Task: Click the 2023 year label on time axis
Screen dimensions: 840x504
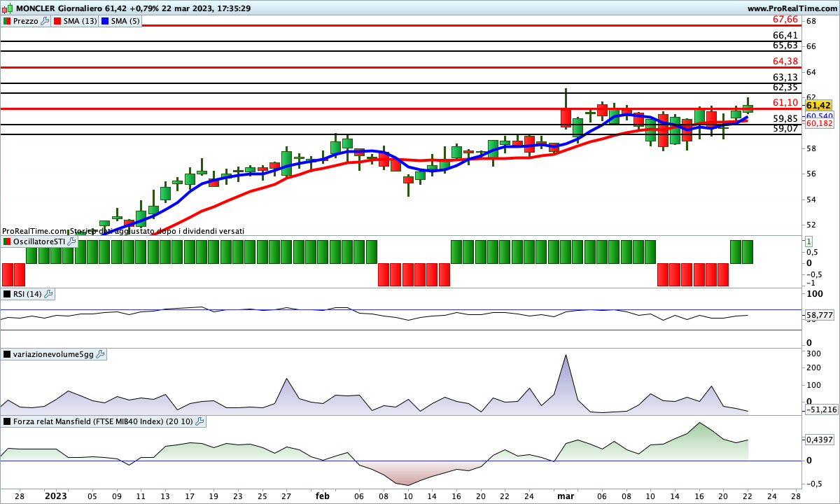Action: click(x=55, y=496)
